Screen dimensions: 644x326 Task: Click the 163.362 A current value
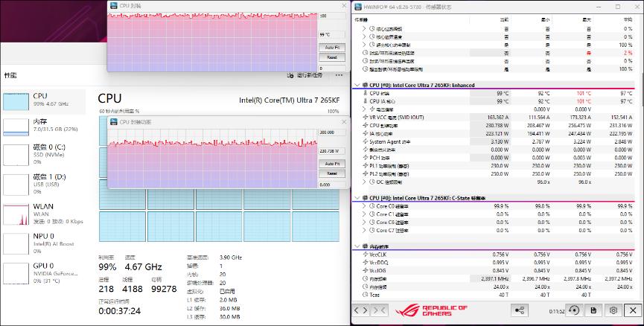[x=496, y=118]
